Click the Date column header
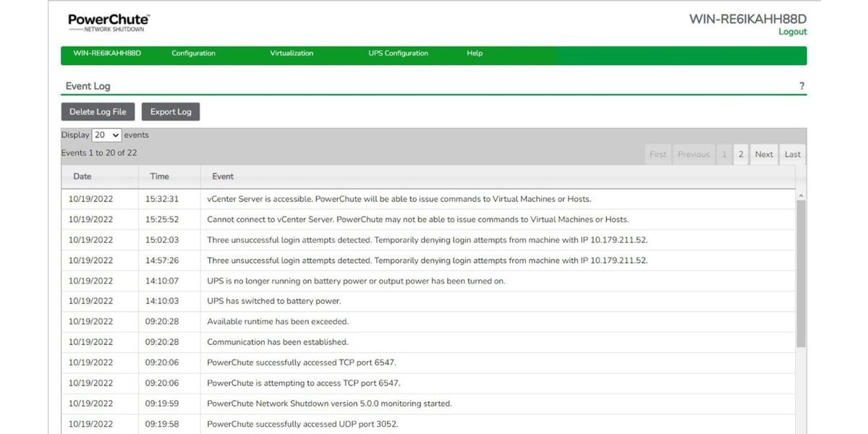 click(x=82, y=176)
